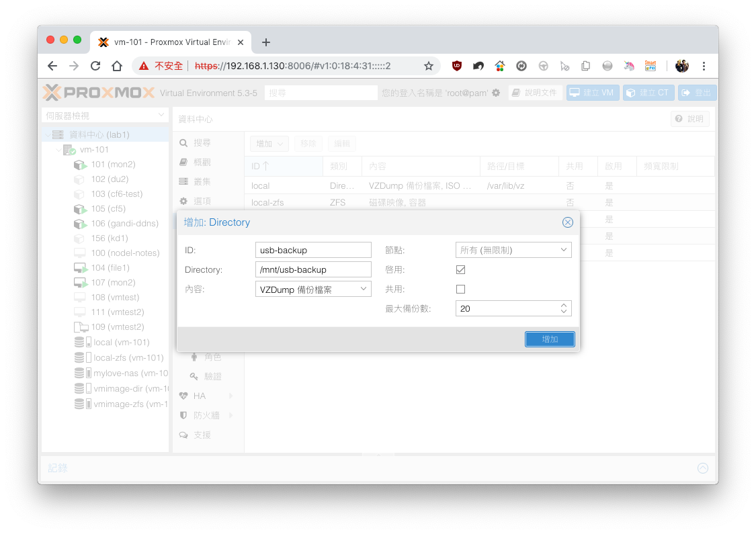
Task: Click the Proxmox 搜尋 search box
Action: (321, 93)
